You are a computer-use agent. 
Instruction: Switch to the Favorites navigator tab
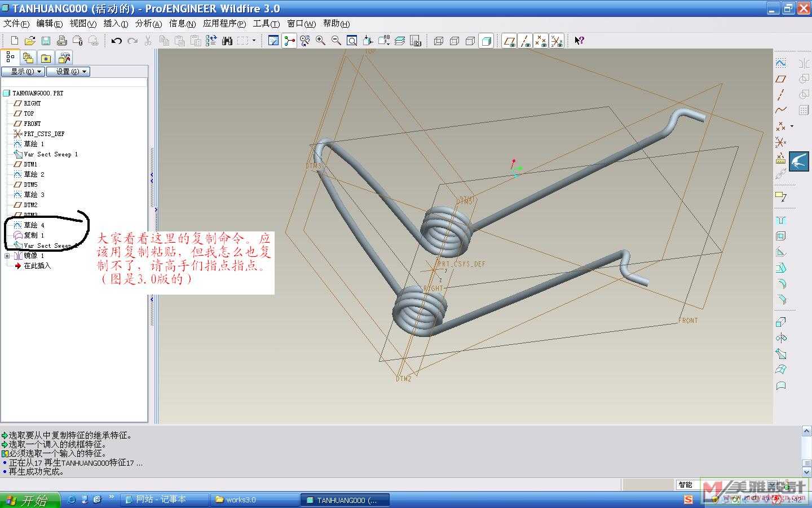(46, 58)
